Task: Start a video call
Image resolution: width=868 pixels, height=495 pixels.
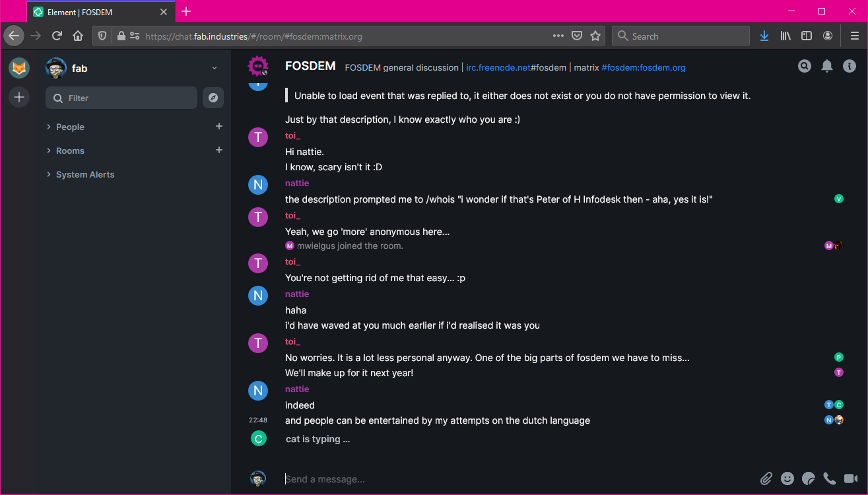Action: (850, 478)
